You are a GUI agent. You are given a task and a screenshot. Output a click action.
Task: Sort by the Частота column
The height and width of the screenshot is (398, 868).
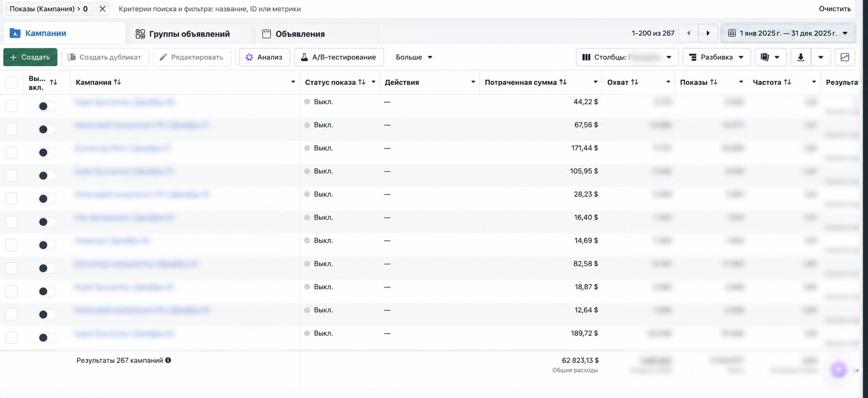[787, 82]
